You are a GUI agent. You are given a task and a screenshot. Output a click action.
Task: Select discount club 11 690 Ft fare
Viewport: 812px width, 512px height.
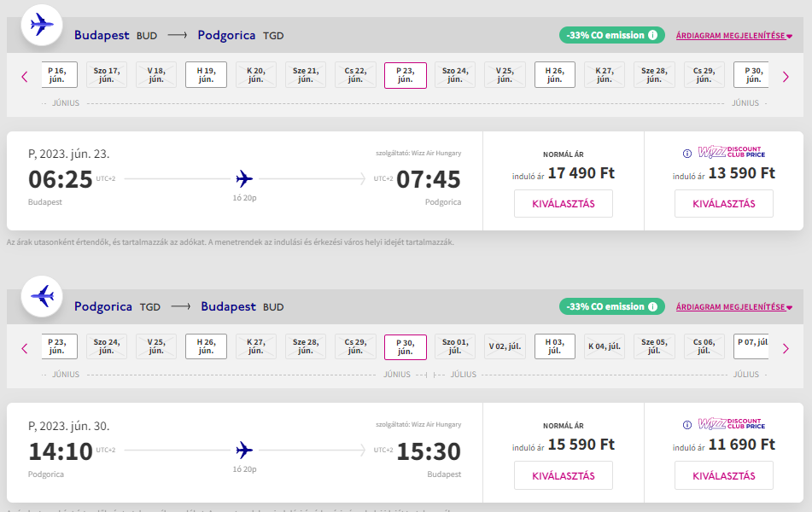click(723, 475)
